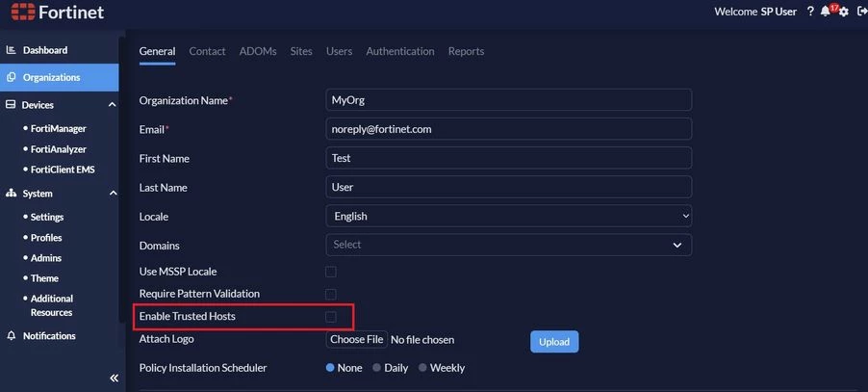This screenshot has height=392, width=868.
Task: Click the Organization Name input field
Action: click(x=509, y=100)
